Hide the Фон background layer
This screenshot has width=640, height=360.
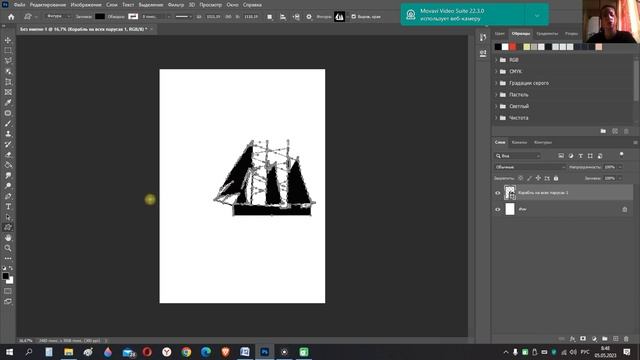(498, 209)
